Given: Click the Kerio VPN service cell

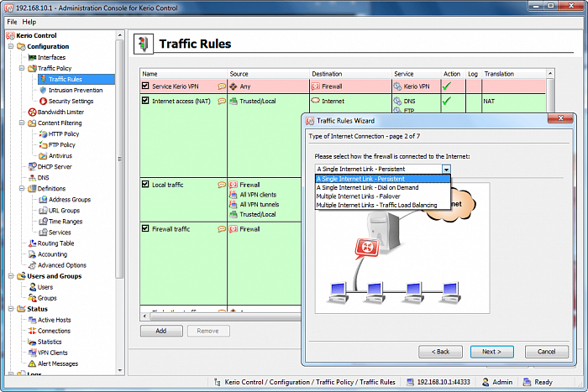Looking at the screenshot, I should pyautogui.click(x=416, y=86).
